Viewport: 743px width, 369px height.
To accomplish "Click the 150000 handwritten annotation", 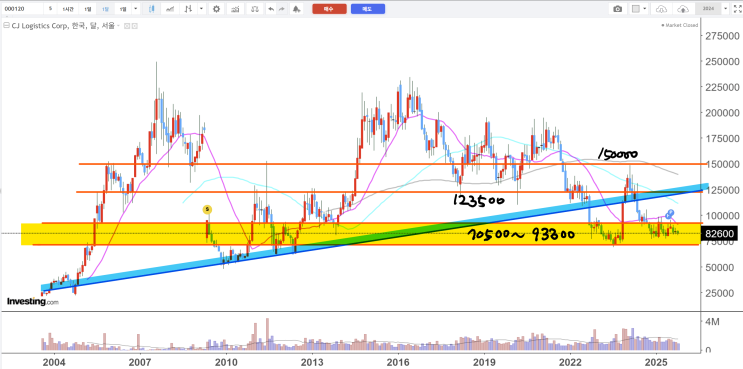I will 617,154.
